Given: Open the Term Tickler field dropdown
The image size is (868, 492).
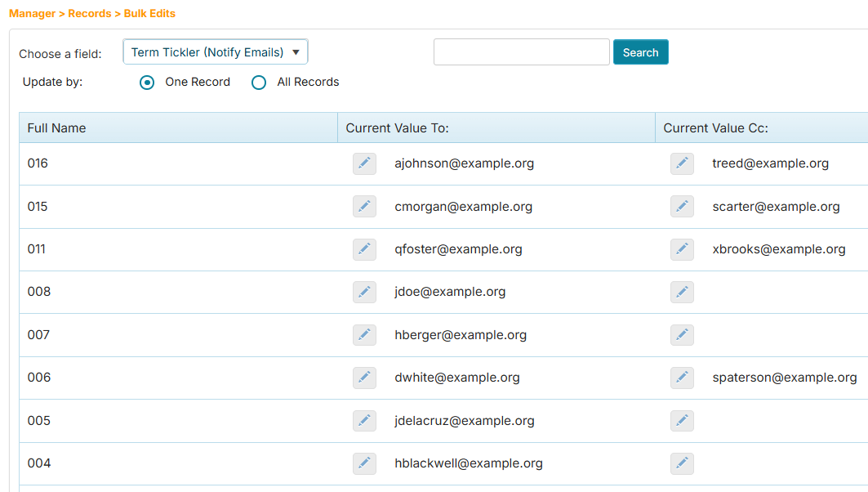Looking at the screenshot, I should (x=216, y=52).
